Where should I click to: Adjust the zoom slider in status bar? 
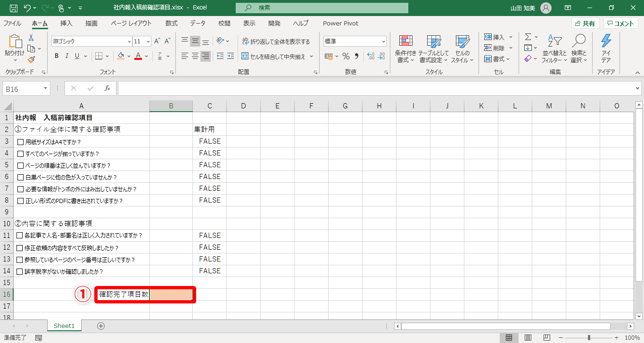tap(589, 338)
